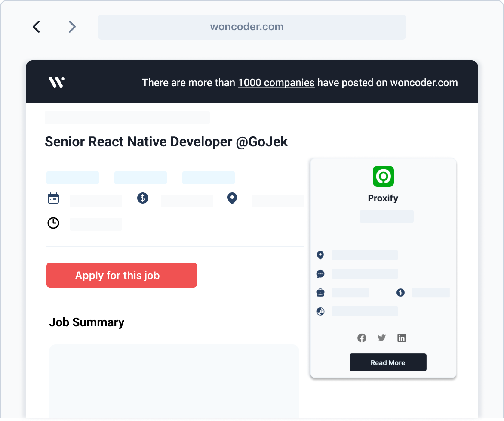The height and width of the screenshot is (421, 504).
Task: Click the globe website icon in company card
Action: (320, 311)
